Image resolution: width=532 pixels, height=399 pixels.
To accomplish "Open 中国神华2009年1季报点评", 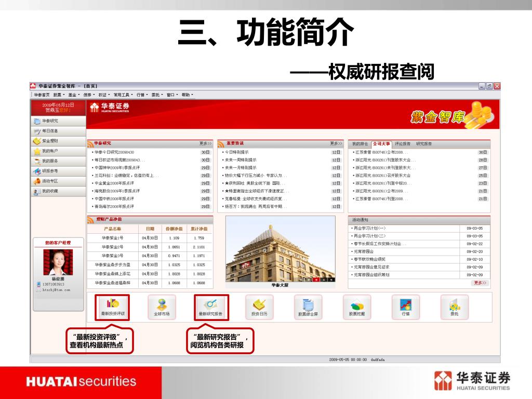I will pos(117,168).
